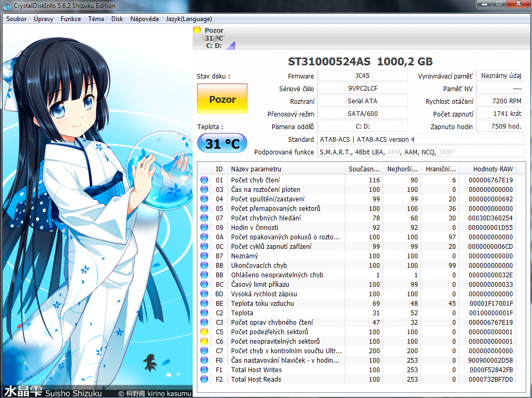The height and width of the screenshot is (398, 532).
Task: Open the Úpravy menu
Action: point(43,19)
